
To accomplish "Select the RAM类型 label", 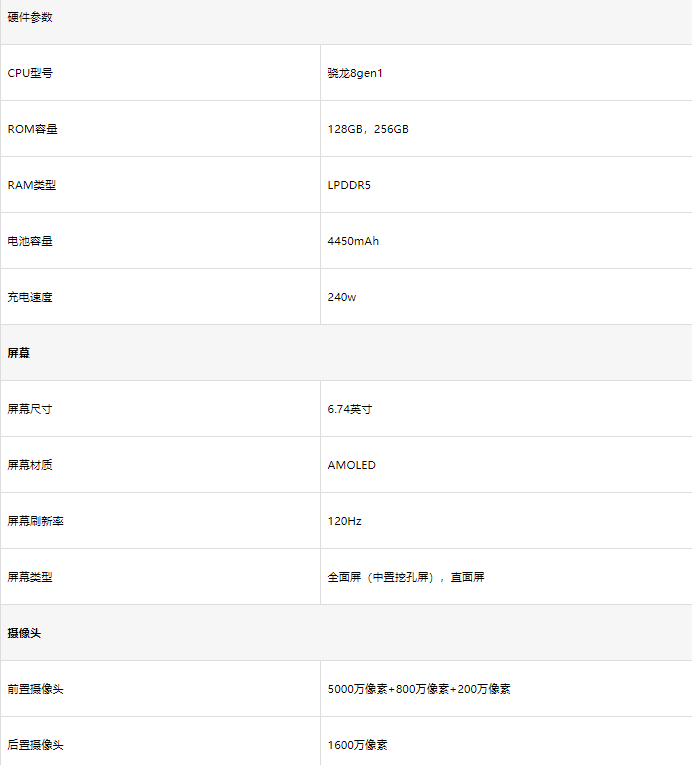I will 31,185.
